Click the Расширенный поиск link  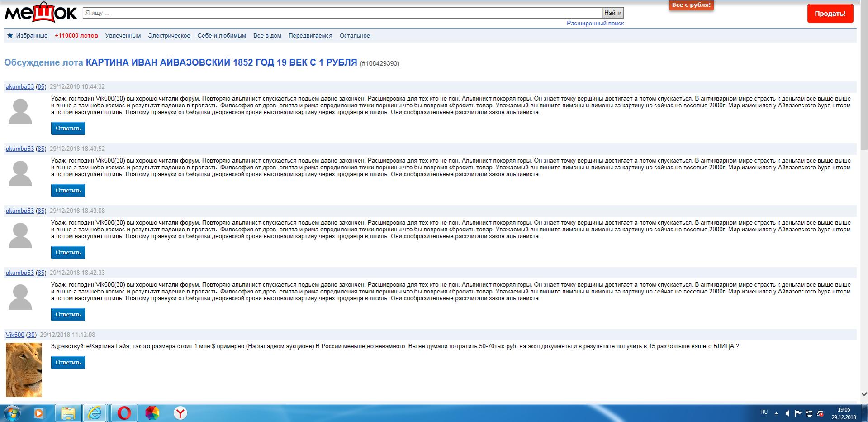(x=595, y=24)
